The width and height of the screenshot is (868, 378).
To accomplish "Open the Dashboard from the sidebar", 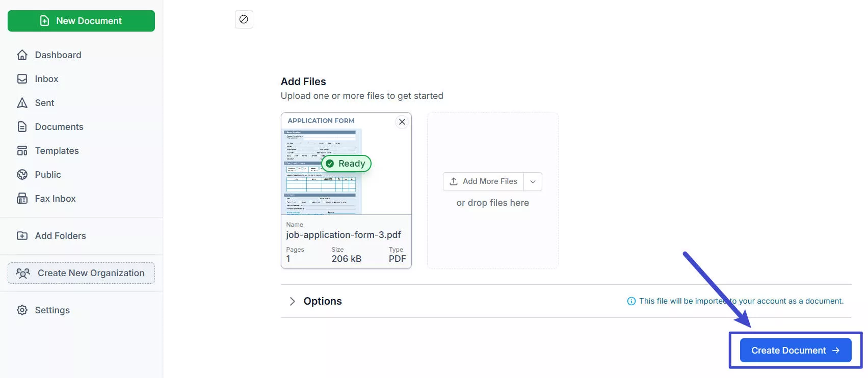I will (x=22, y=55).
